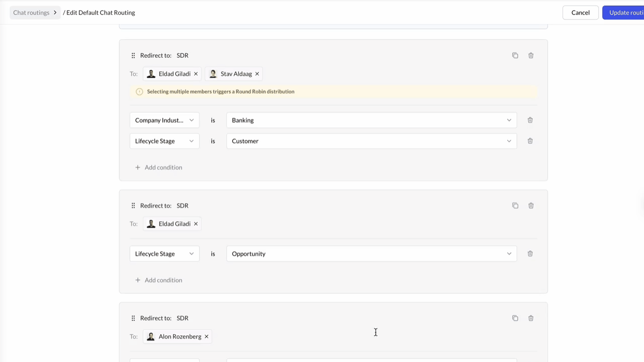Remove Eldad Giladi from the Opportunity rule
Screen dimensions: 644x362
tap(196, 224)
